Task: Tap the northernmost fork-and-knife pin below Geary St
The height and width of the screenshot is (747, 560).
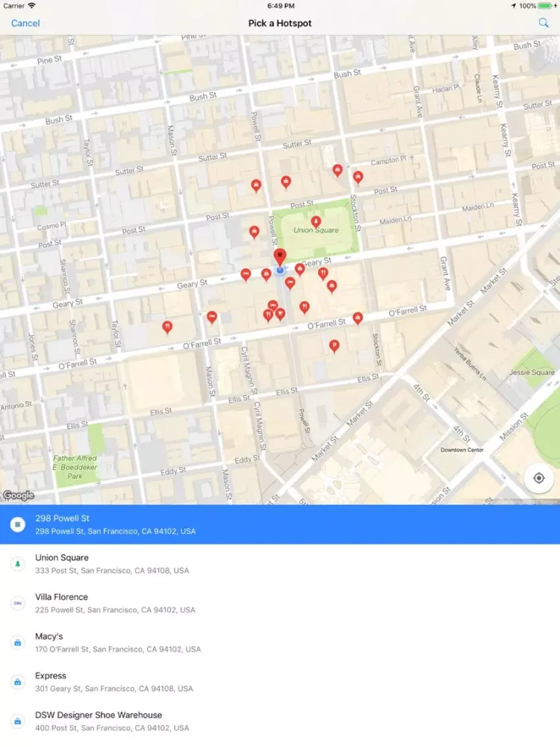Action: (323, 273)
